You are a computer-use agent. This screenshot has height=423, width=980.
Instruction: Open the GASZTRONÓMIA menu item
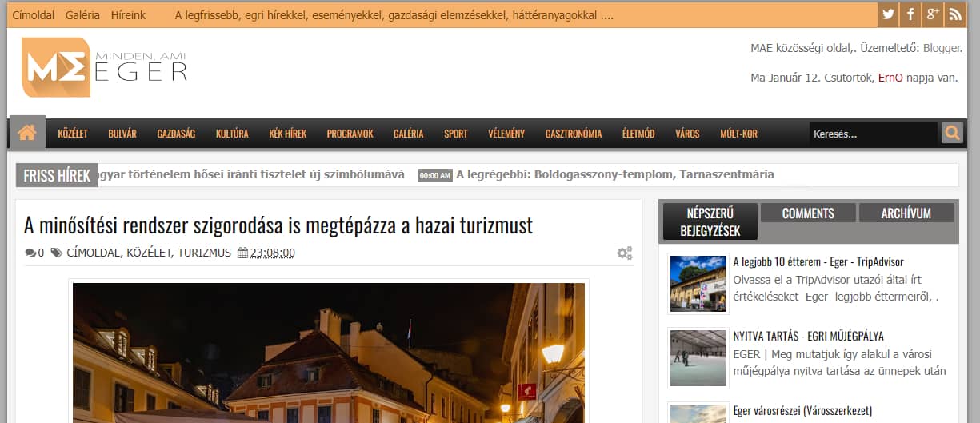pyautogui.click(x=574, y=134)
